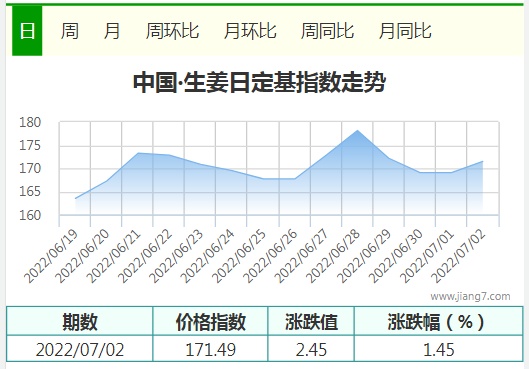
Task: Open the 周同比 tab
Action: click(x=327, y=31)
